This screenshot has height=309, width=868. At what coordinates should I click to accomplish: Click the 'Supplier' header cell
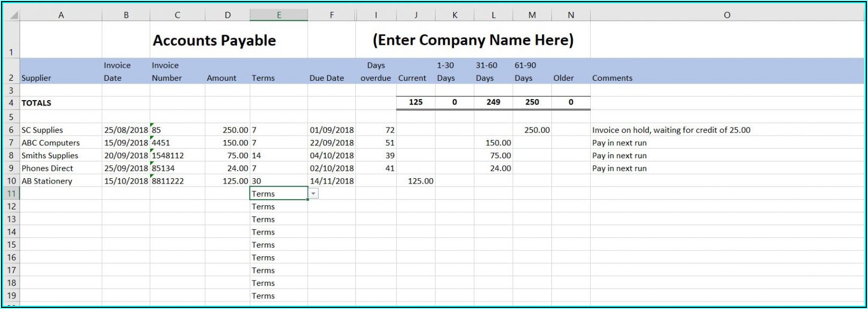click(61, 71)
